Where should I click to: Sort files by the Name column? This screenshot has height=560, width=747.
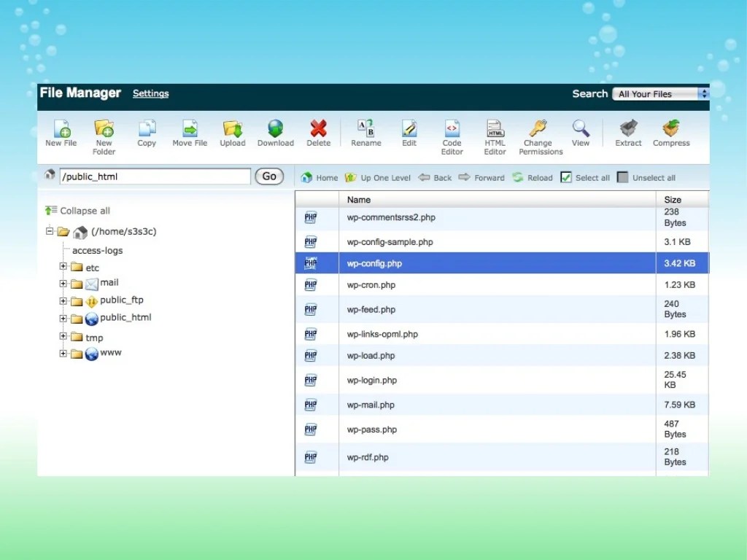[x=358, y=198]
